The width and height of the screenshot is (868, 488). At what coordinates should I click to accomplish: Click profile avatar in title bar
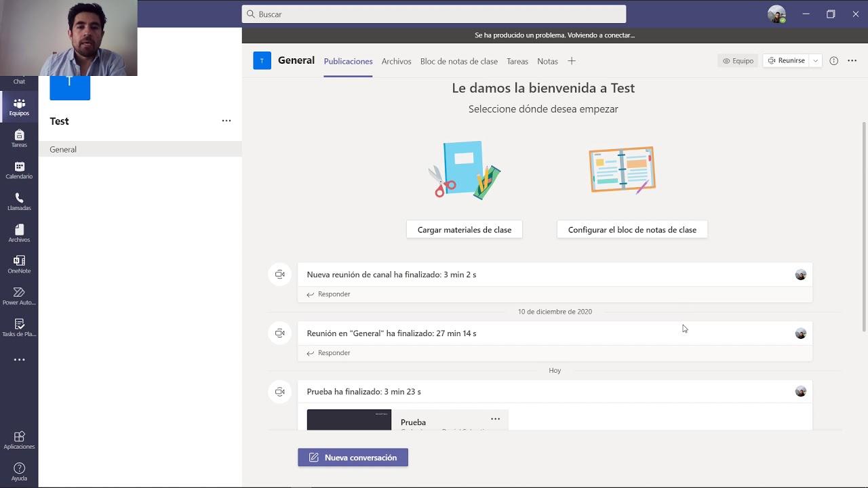point(776,14)
